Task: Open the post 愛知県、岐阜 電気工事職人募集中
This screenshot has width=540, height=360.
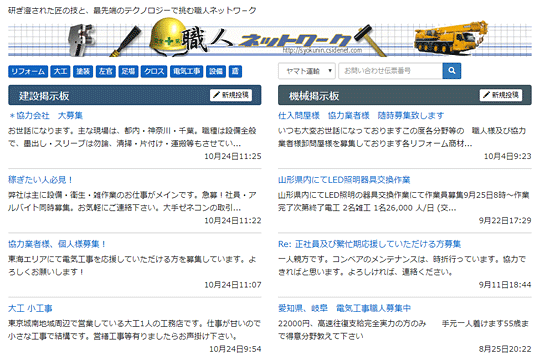Action: pos(344,308)
